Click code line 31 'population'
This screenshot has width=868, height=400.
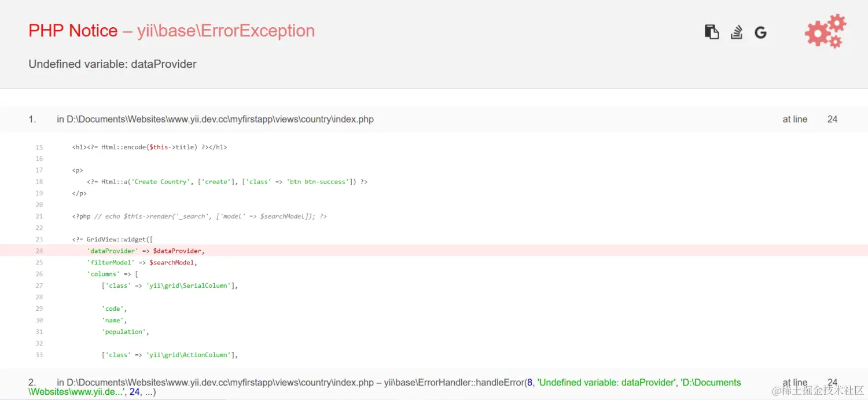(125, 332)
